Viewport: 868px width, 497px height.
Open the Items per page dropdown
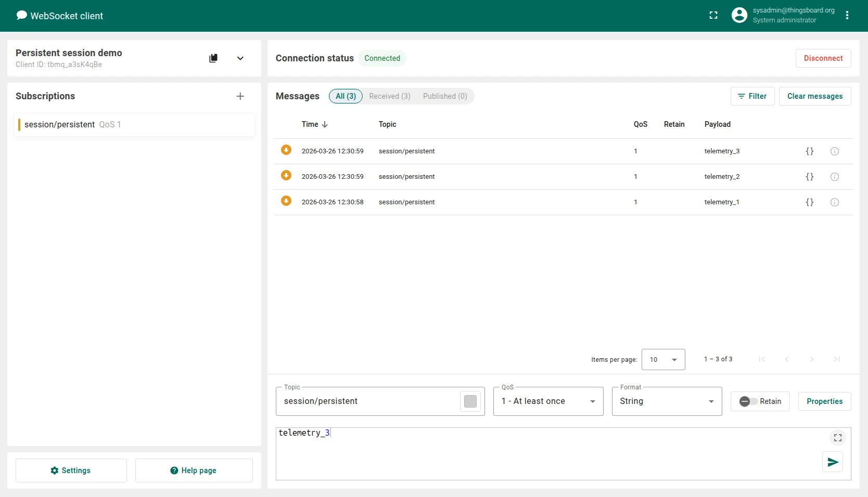[x=663, y=360]
